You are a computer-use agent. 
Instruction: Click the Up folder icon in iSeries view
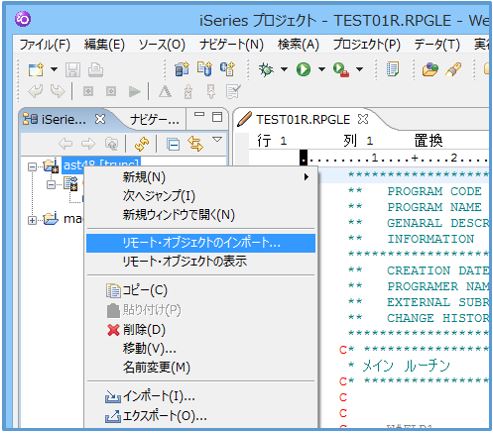(x=111, y=144)
